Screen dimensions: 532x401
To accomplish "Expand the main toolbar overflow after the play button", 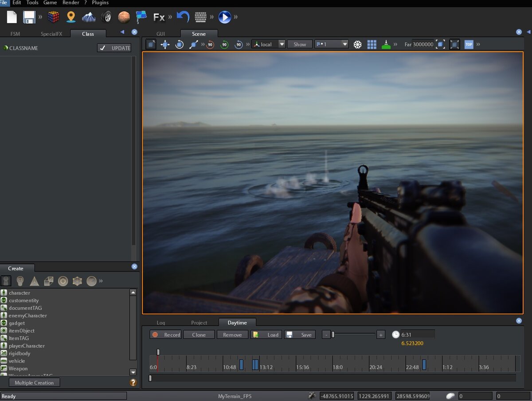I will (236, 17).
